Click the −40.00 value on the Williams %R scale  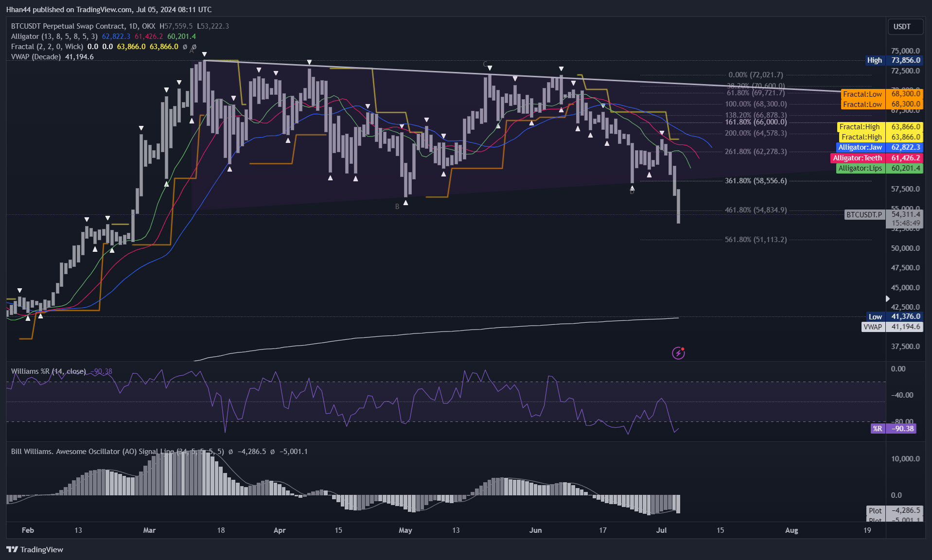click(x=902, y=395)
